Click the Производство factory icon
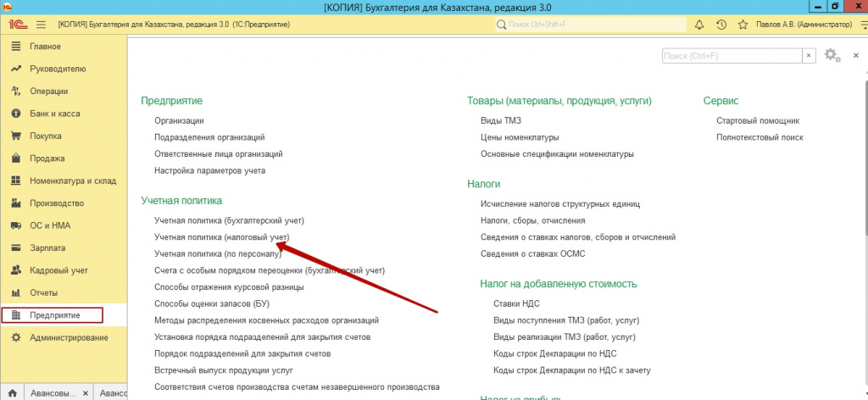This screenshot has width=868, height=400. coord(16,203)
